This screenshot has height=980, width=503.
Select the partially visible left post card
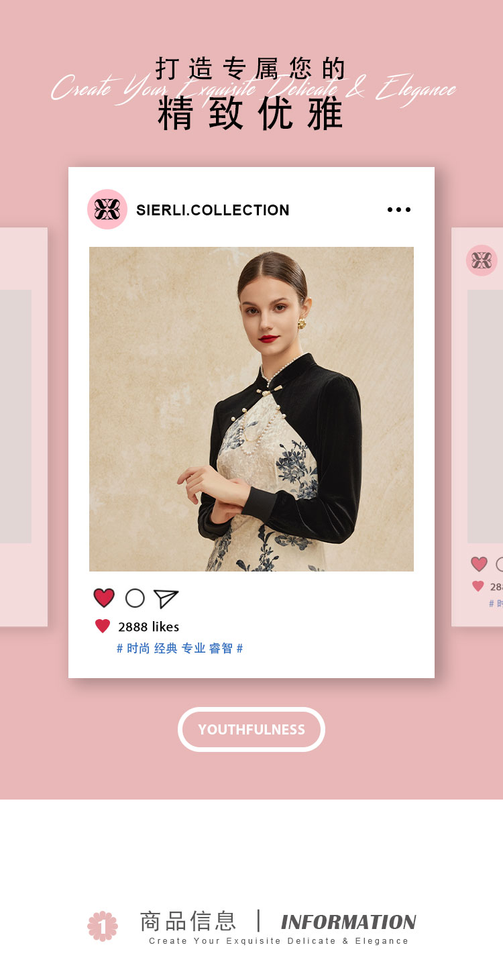[x=23, y=427]
